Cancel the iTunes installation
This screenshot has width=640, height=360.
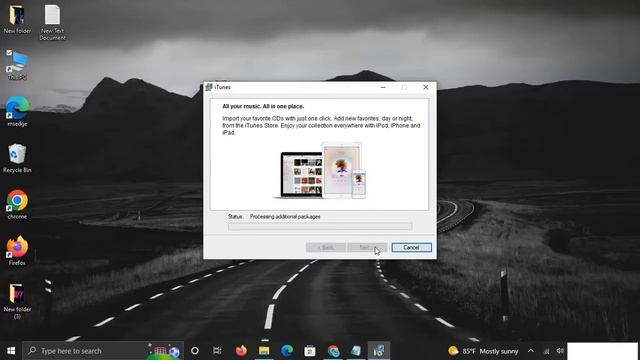tap(411, 247)
